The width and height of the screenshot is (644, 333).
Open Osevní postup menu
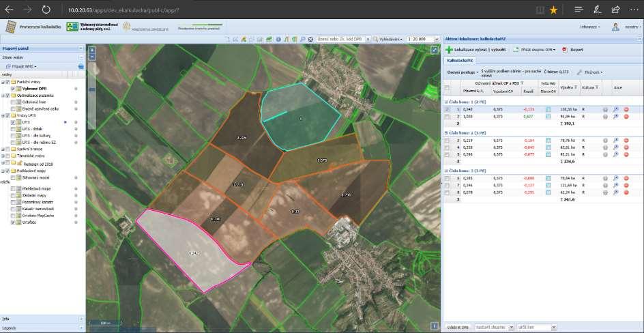click(463, 72)
